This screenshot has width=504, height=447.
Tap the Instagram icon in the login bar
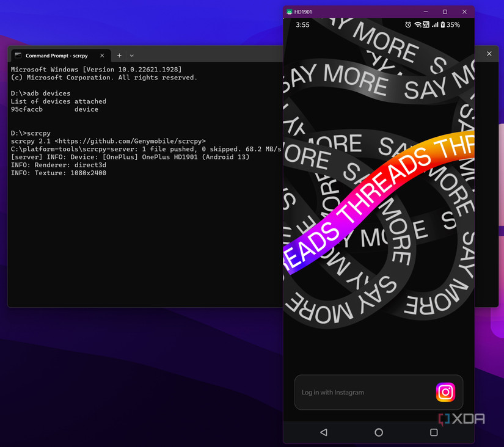[x=445, y=392]
